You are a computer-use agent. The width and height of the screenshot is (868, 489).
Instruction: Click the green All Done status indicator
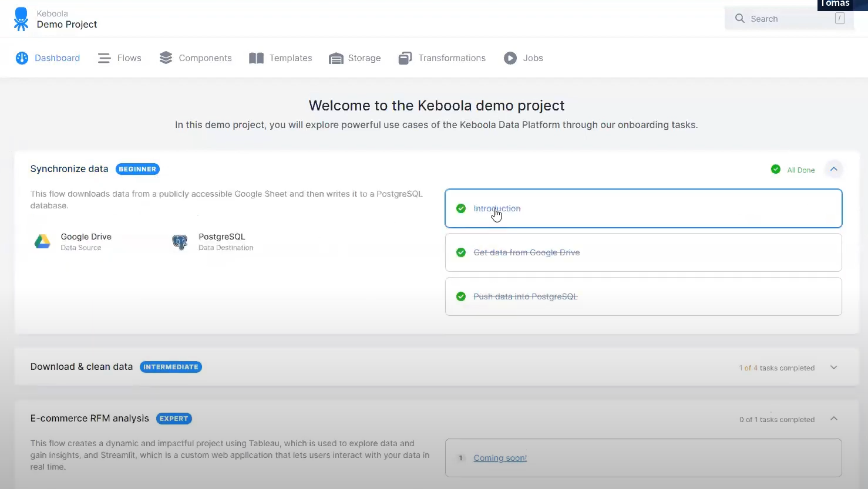tap(775, 169)
